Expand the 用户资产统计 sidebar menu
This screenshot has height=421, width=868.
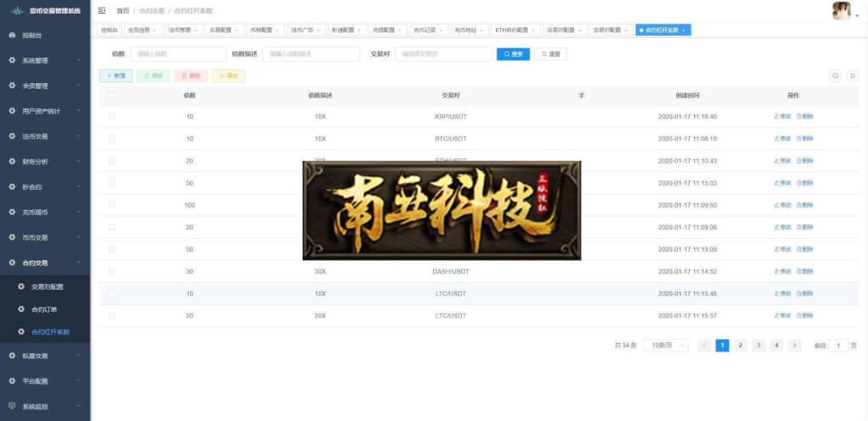[x=45, y=111]
